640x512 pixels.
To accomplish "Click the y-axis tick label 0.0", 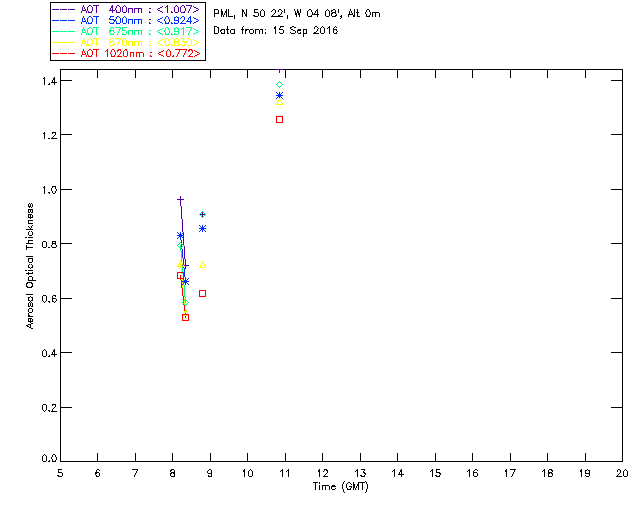I will pos(49,459).
